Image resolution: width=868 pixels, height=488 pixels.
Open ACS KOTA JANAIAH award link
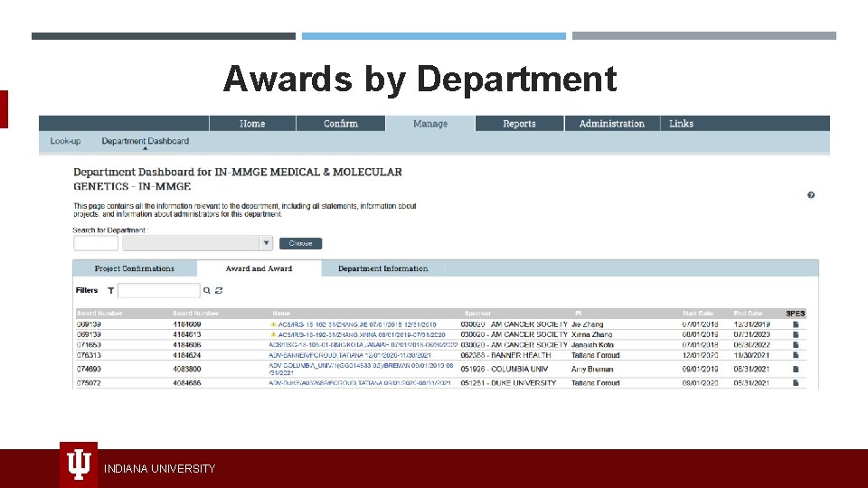pos(363,344)
